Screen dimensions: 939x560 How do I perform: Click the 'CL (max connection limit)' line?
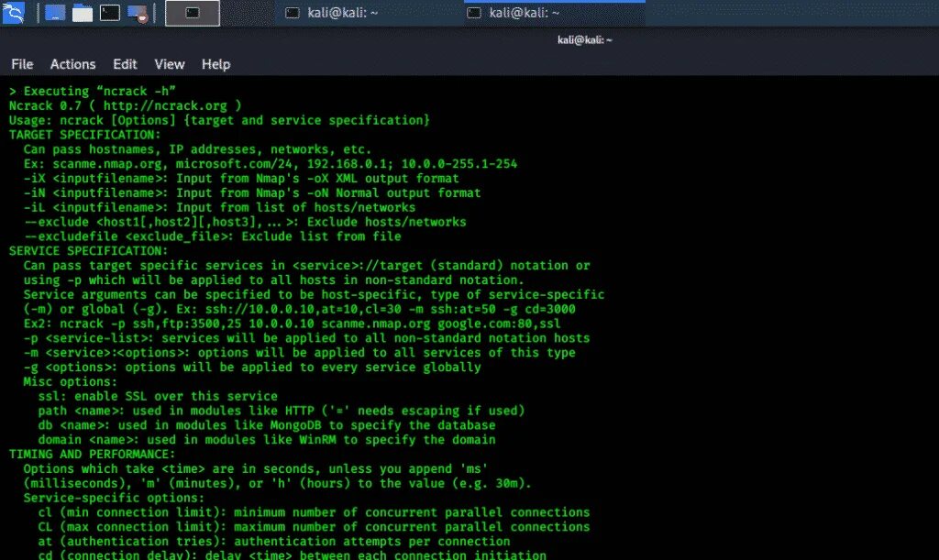click(x=314, y=526)
